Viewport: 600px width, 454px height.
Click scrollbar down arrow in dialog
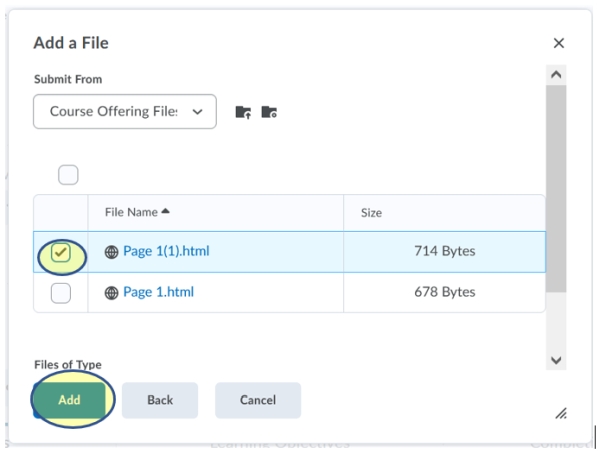click(x=557, y=360)
